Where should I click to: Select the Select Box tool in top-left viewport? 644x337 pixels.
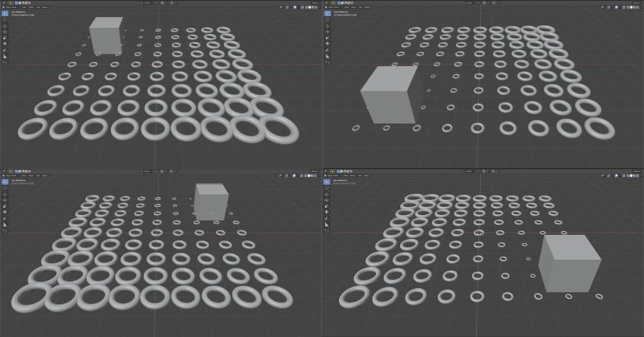click(x=5, y=13)
